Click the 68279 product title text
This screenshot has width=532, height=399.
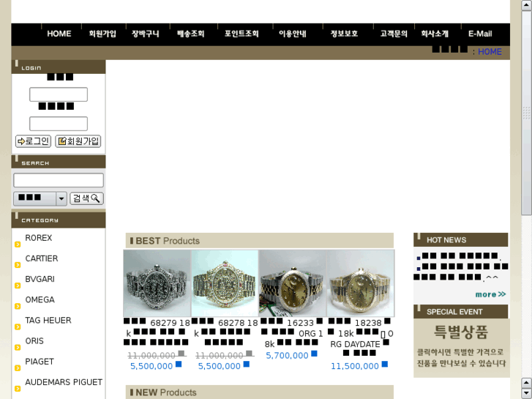(157, 332)
